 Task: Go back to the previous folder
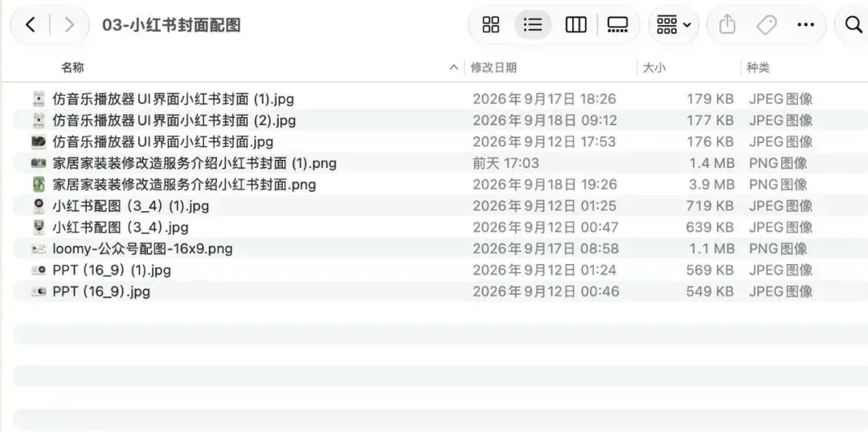(31, 24)
